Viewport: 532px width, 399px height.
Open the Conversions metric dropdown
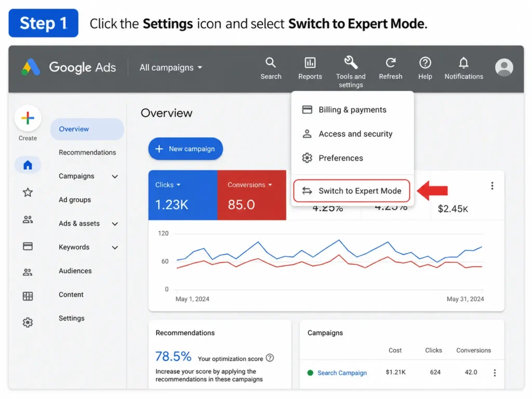coord(250,184)
